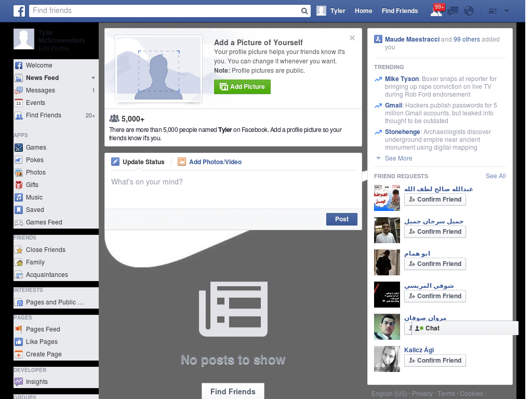Open Gmail trending topic

[394, 105]
